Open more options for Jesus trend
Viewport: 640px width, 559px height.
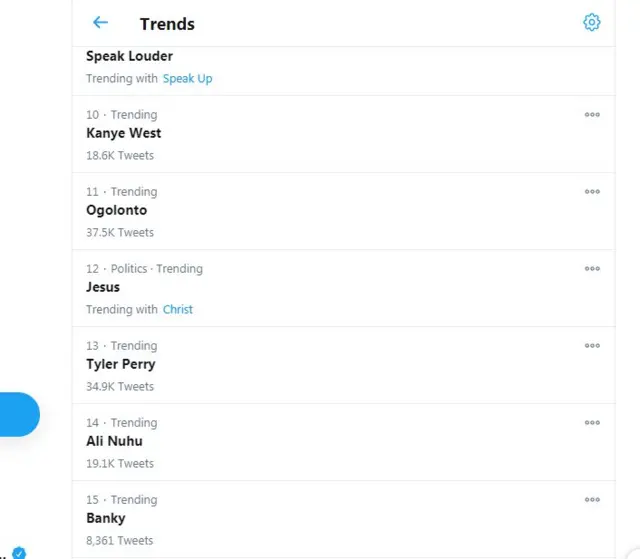coord(592,269)
